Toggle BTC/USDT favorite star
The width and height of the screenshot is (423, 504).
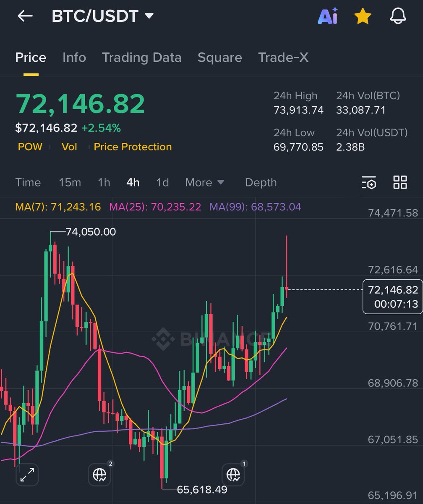(363, 16)
